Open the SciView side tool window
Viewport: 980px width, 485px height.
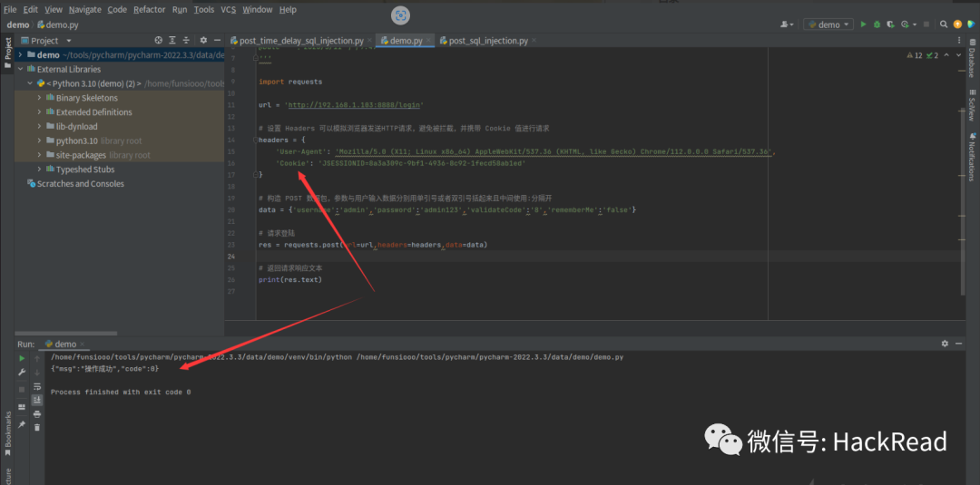pos(973,104)
